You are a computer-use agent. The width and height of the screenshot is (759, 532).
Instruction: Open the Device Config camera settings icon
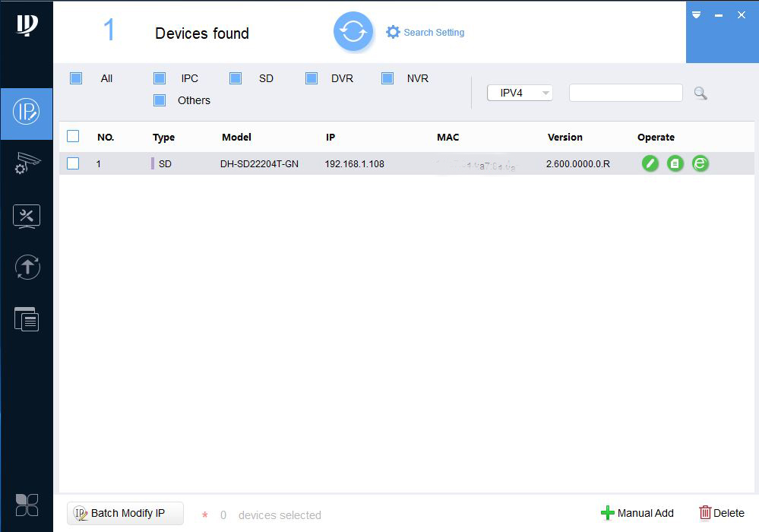(x=27, y=163)
